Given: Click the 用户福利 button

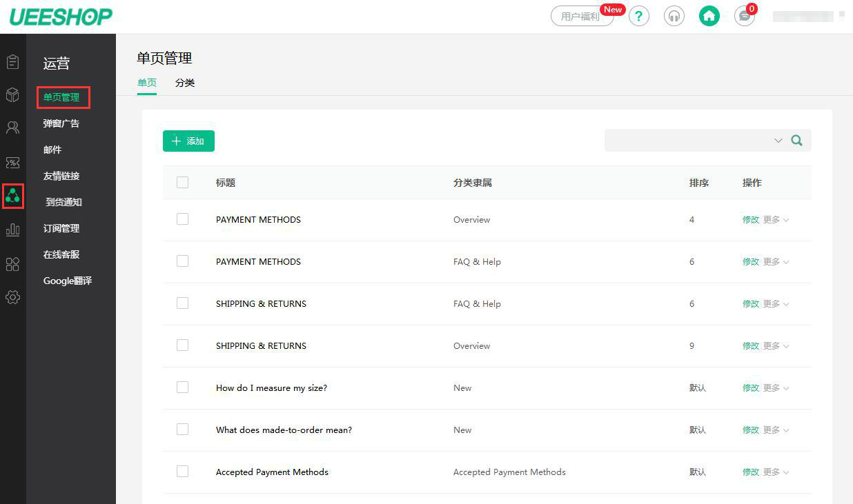Looking at the screenshot, I should 582,17.
